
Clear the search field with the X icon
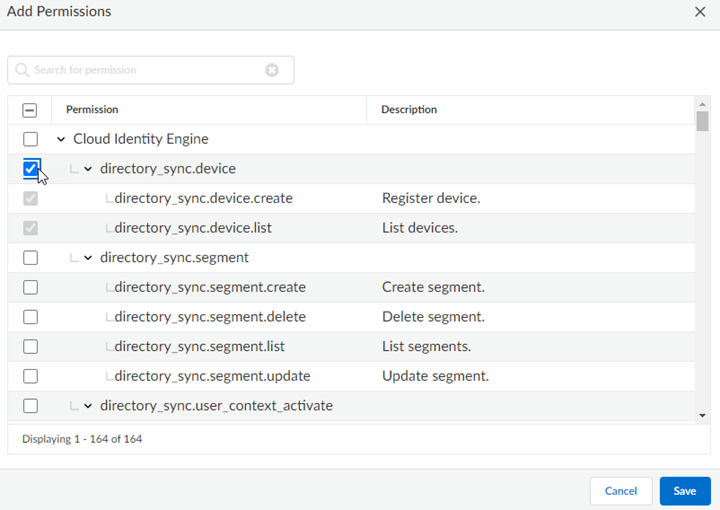(x=272, y=70)
